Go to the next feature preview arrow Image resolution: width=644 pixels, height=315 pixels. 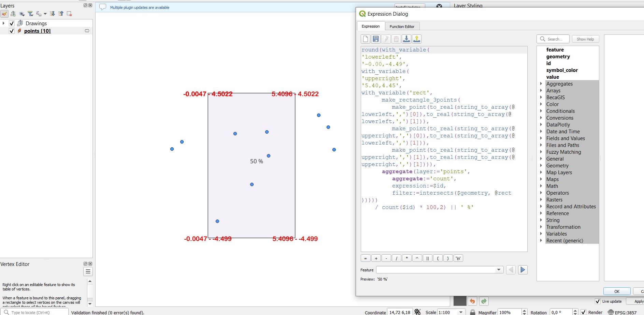[523, 270]
